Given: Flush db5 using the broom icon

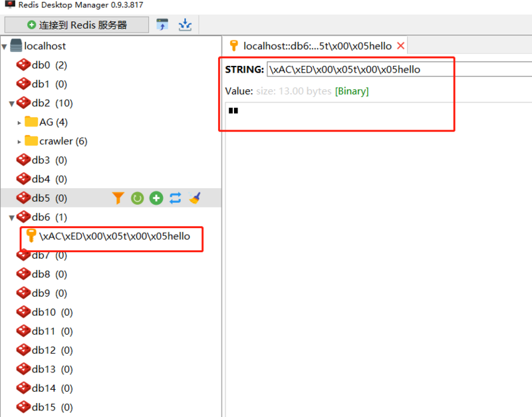Looking at the screenshot, I should point(193,198).
